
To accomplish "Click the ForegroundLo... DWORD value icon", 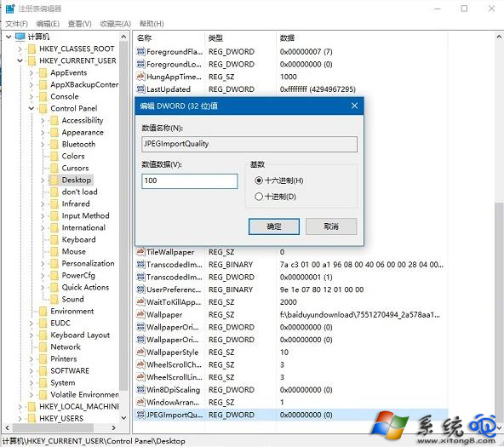I will click(x=140, y=64).
